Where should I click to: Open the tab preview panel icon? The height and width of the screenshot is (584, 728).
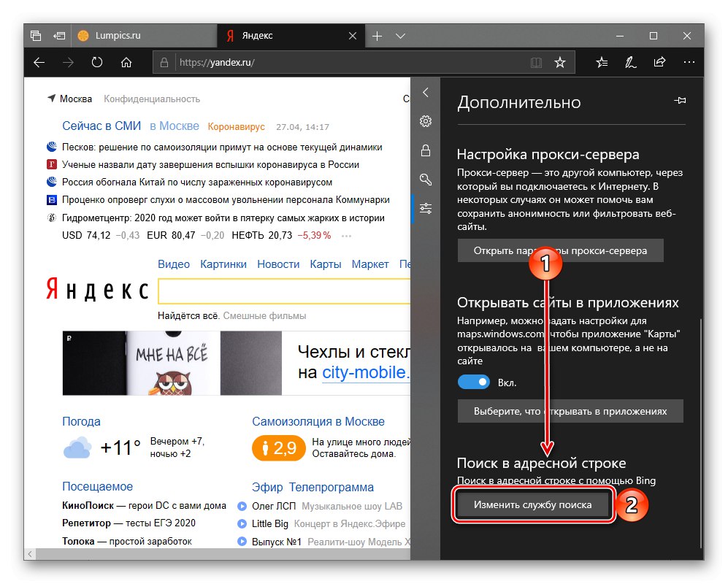[36, 36]
